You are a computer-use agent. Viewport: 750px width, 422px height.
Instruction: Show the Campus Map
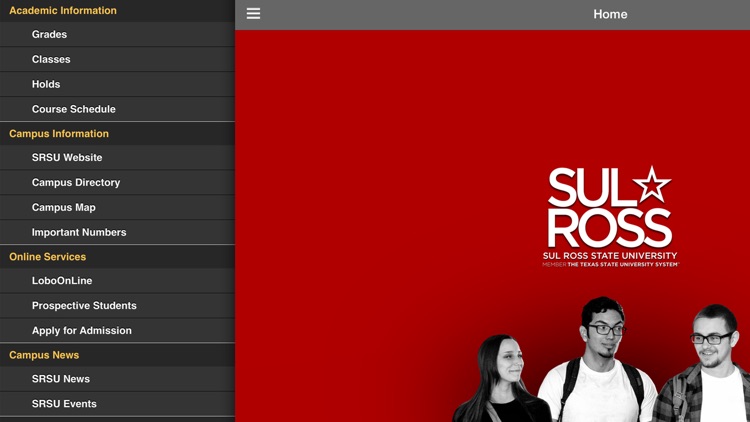(117, 207)
